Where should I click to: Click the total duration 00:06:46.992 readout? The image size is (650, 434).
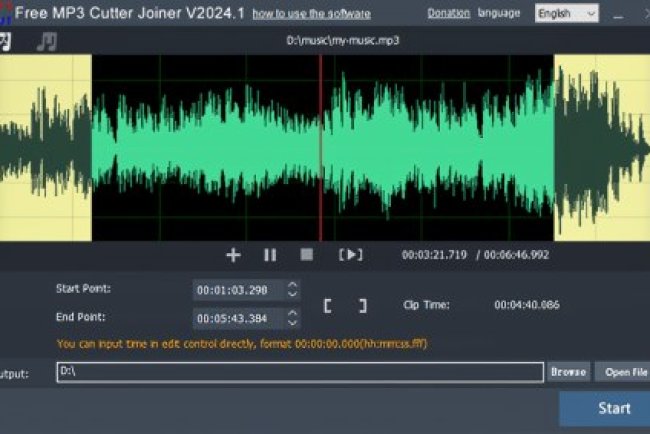(x=516, y=255)
